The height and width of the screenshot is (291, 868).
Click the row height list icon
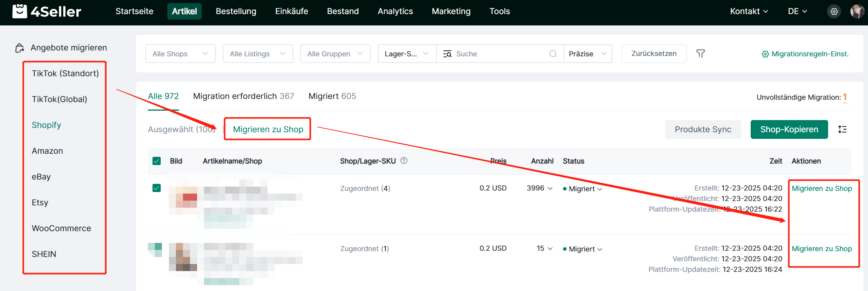click(x=842, y=129)
